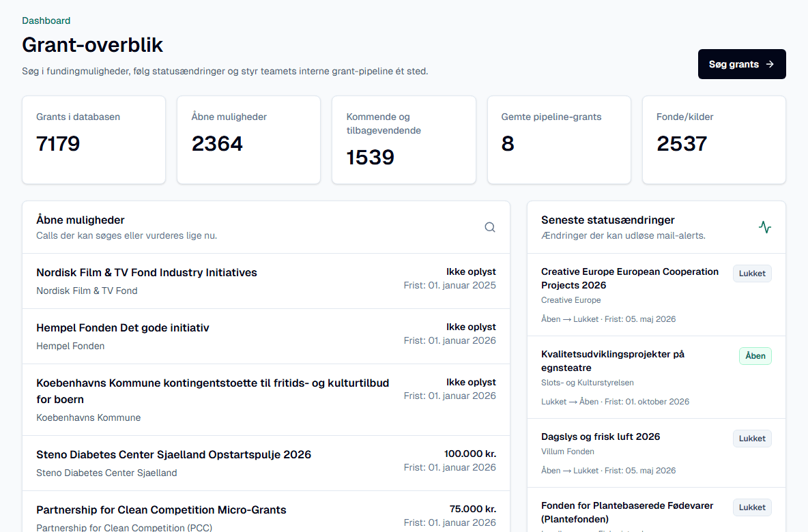Click 'Frist: 01. januar 2025' deadline text

[449, 285]
